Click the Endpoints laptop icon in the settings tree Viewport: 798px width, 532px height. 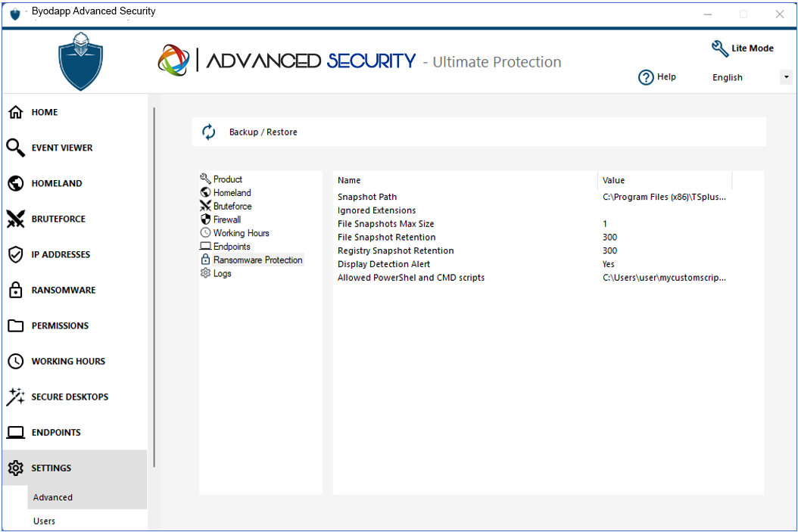[x=206, y=246]
